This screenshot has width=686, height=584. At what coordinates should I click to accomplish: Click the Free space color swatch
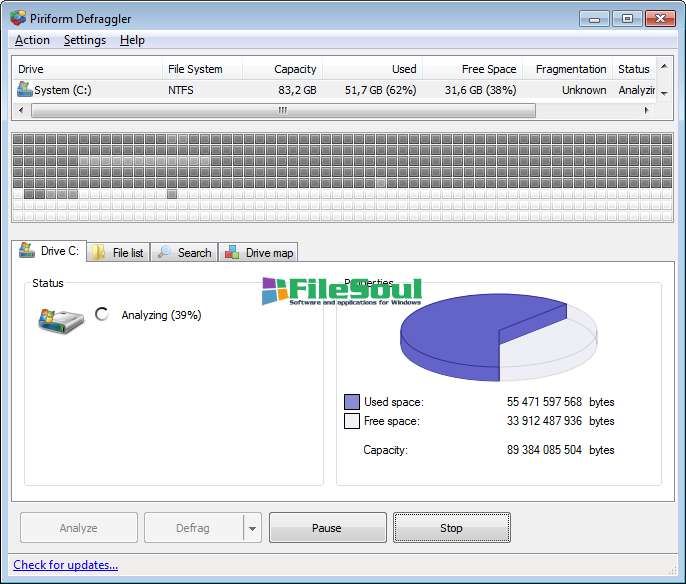(x=351, y=421)
